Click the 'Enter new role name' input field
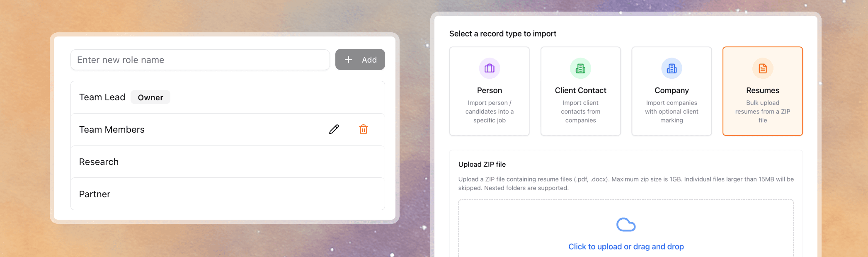 pyautogui.click(x=200, y=60)
